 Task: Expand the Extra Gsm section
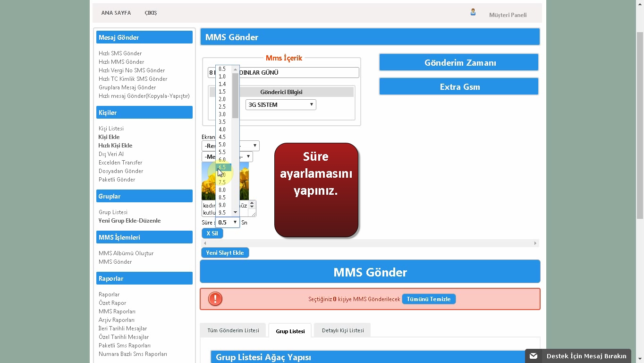pos(459,87)
